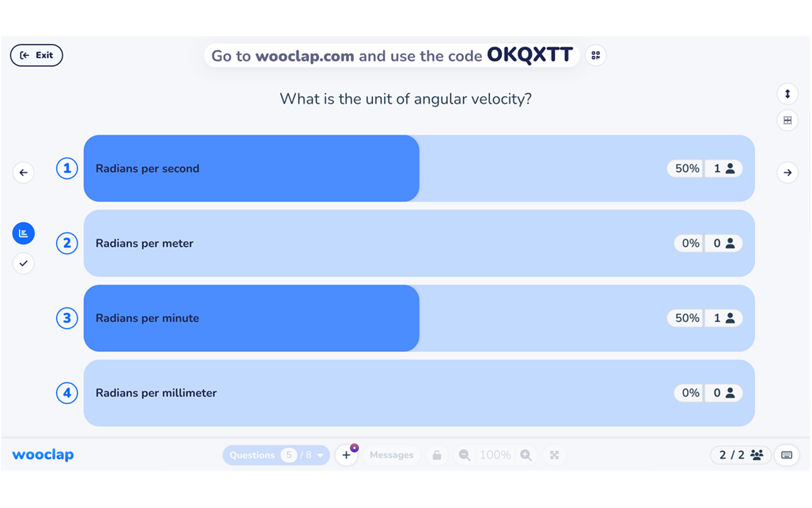Open the keyboard shortcuts icon
This screenshot has height=508, width=812.
787,455
